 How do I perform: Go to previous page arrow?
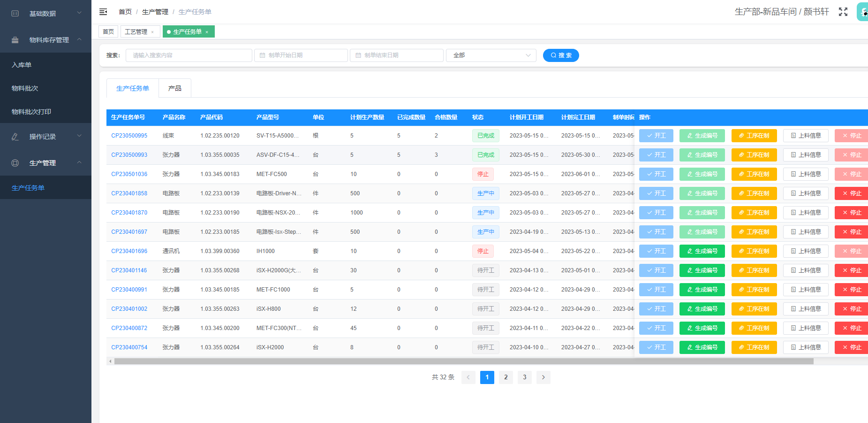click(x=468, y=377)
